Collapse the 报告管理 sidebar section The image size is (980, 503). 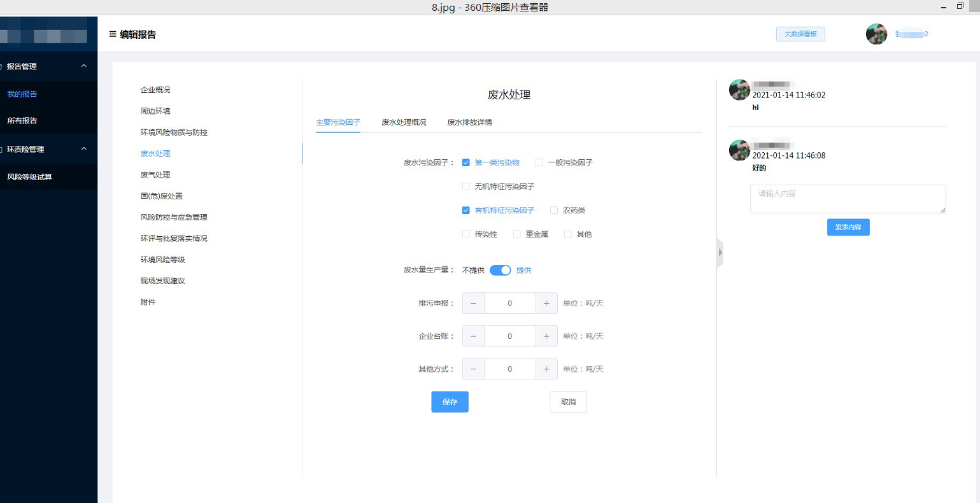coord(84,66)
